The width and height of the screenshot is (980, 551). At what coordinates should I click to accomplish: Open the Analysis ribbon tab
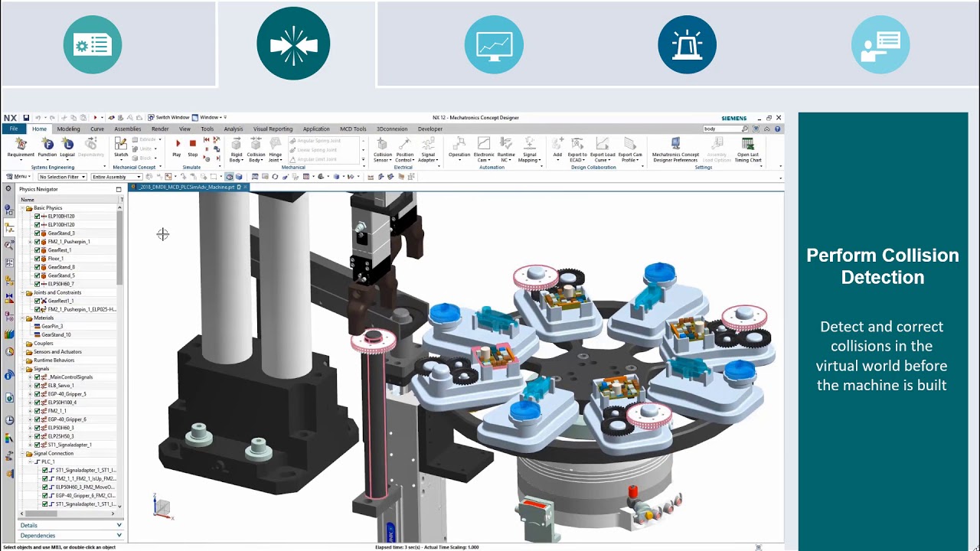[x=234, y=129]
